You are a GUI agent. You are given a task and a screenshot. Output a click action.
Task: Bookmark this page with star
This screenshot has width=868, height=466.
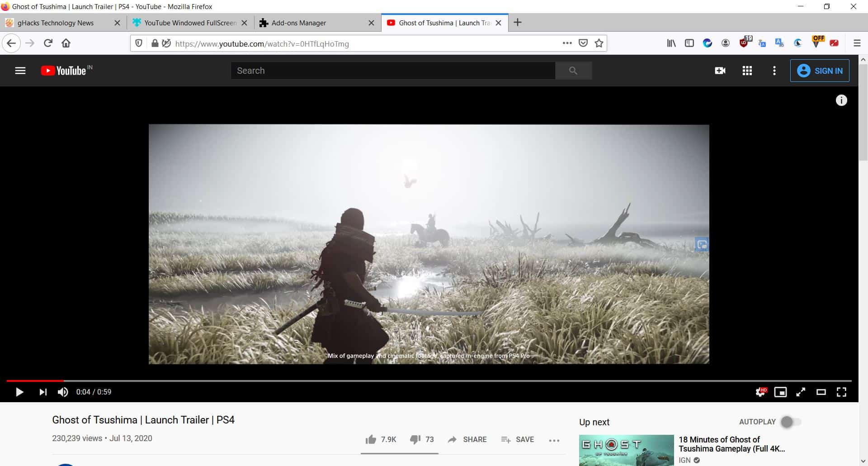(599, 43)
